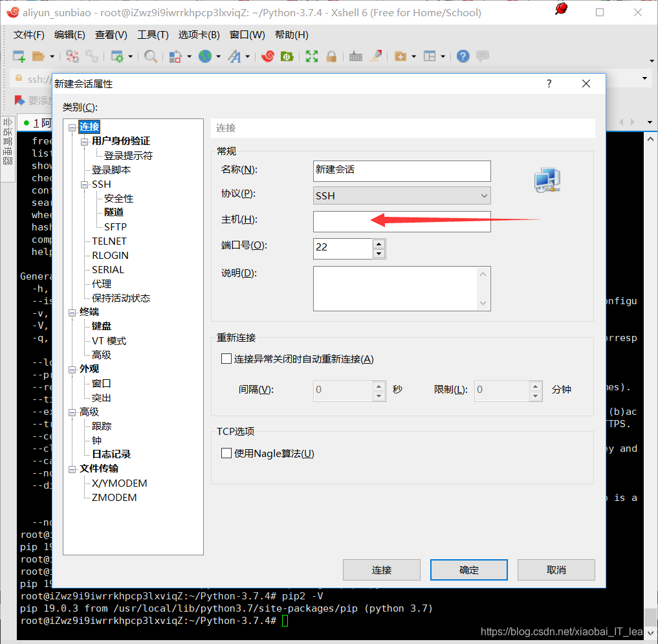658x644 pixels.
Task: Select 安全性 under SSH
Action: pyautogui.click(x=118, y=199)
